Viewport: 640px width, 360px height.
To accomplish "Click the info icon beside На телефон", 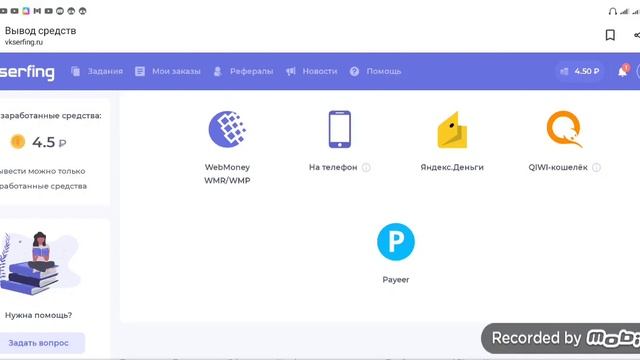I will click(x=366, y=167).
